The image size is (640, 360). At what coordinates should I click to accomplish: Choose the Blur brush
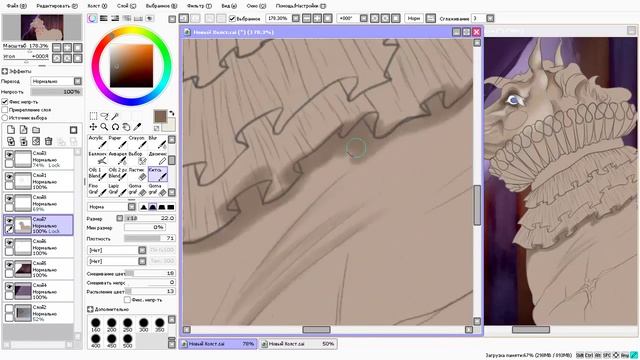(158, 142)
